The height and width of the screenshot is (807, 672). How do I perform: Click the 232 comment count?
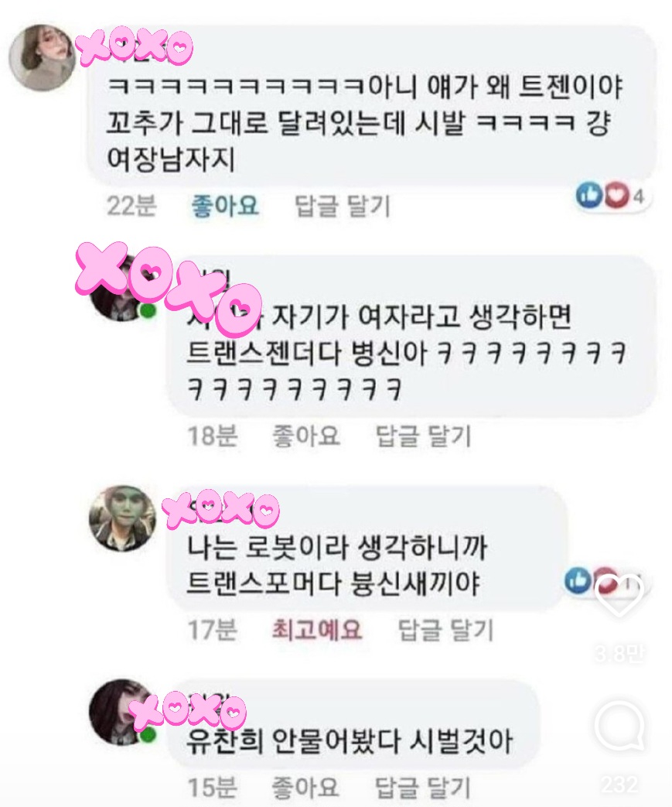tap(619, 785)
